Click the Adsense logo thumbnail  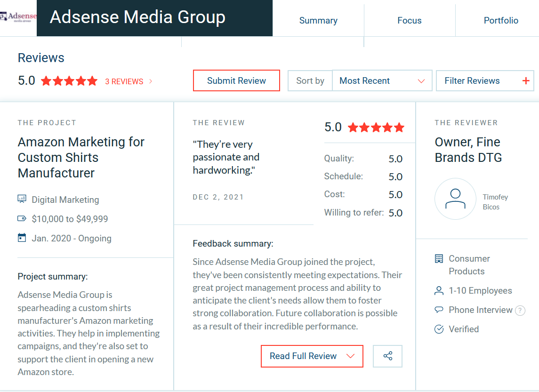coord(18,17)
